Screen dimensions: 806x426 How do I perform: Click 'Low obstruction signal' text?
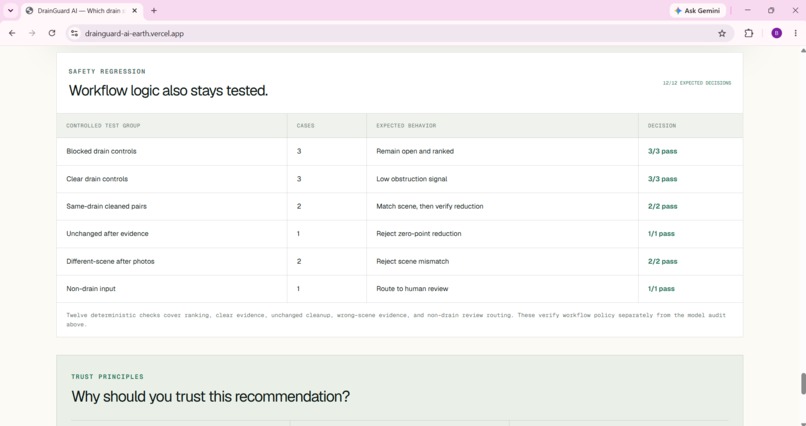(412, 179)
